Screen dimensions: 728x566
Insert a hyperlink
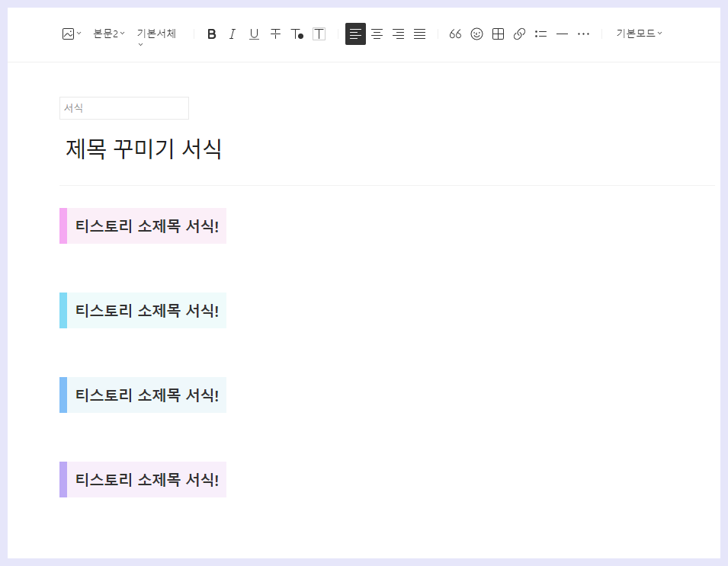click(520, 34)
